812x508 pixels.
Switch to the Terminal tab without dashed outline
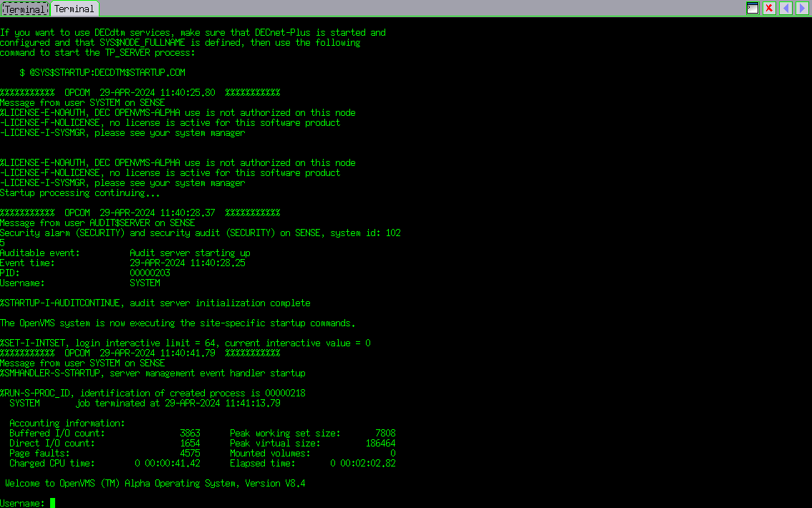point(74,9)
